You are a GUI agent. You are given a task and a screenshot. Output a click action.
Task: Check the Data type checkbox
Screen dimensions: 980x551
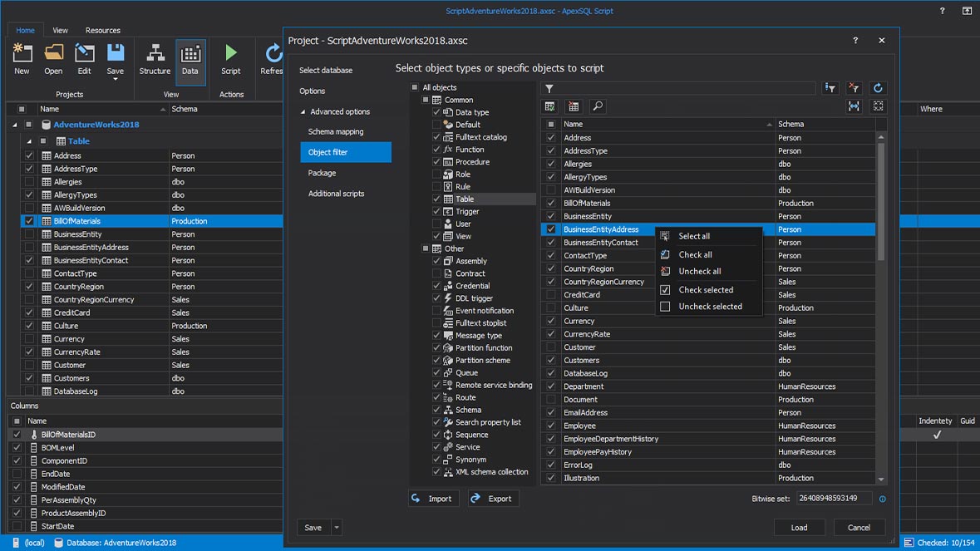point(436,111)
